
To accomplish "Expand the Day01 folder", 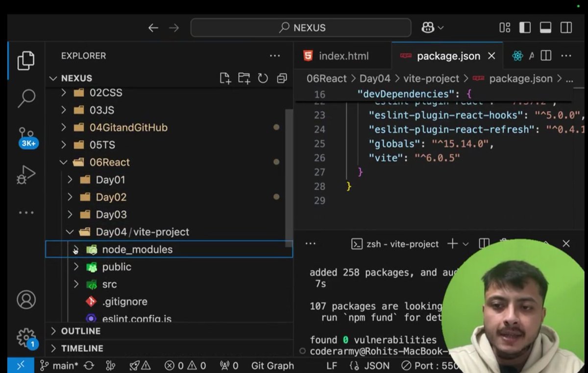I will coord(70,180).
